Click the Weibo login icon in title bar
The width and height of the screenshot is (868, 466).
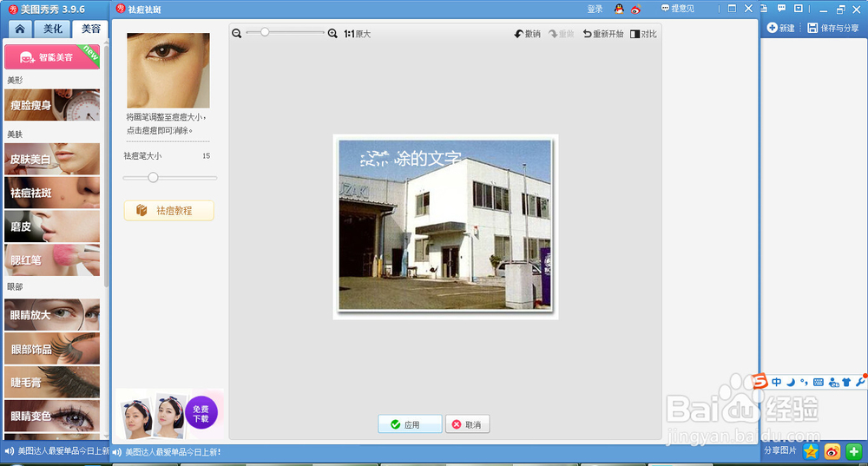tap(635, 9)
